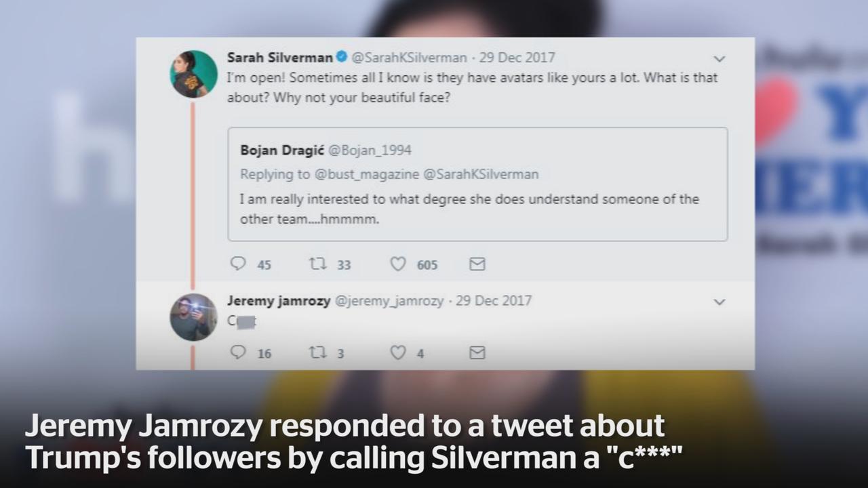868x488 pixels.
Task: Click the Sarah Silverman display name
Action: 280,57
